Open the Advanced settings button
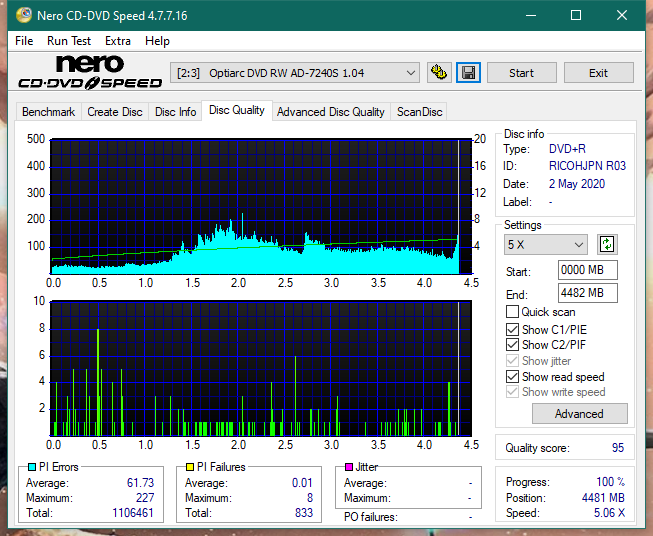 [x=579, y=414]
